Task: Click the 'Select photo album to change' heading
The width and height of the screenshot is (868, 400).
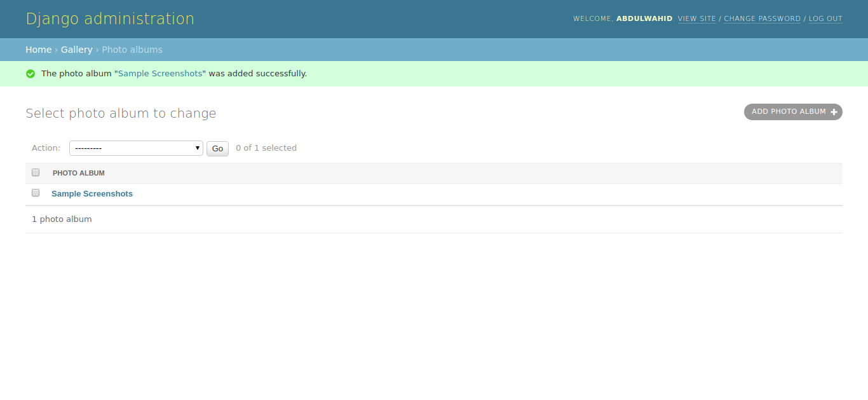Action: pyautogui.click(x=121, y=113)
